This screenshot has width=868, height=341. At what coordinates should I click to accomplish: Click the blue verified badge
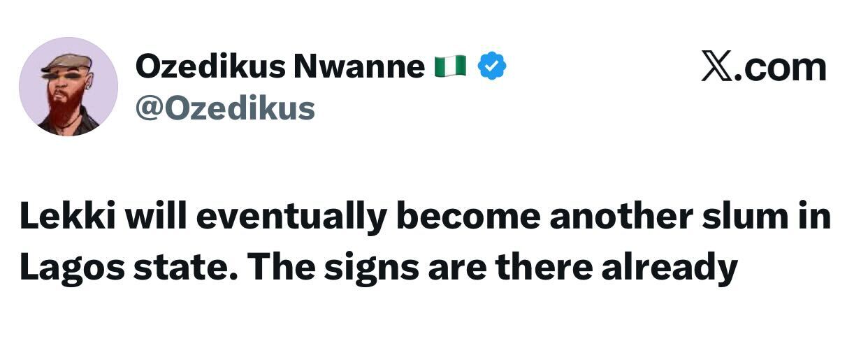492,67
